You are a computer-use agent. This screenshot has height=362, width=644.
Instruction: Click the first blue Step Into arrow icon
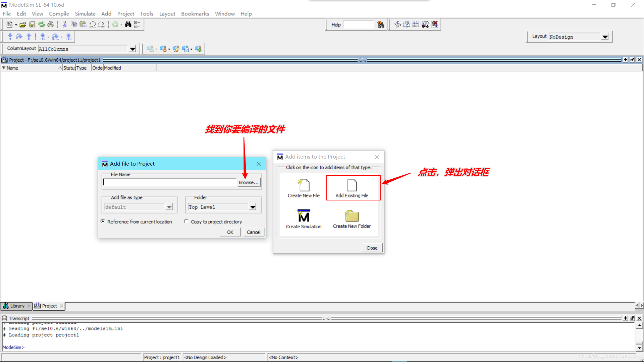(10, 37)
